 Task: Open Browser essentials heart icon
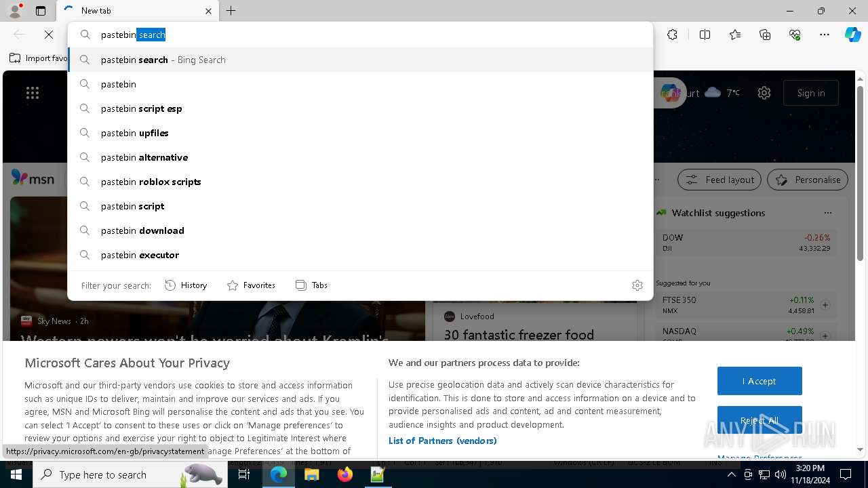pyautogui.click(x=795, y=35)
